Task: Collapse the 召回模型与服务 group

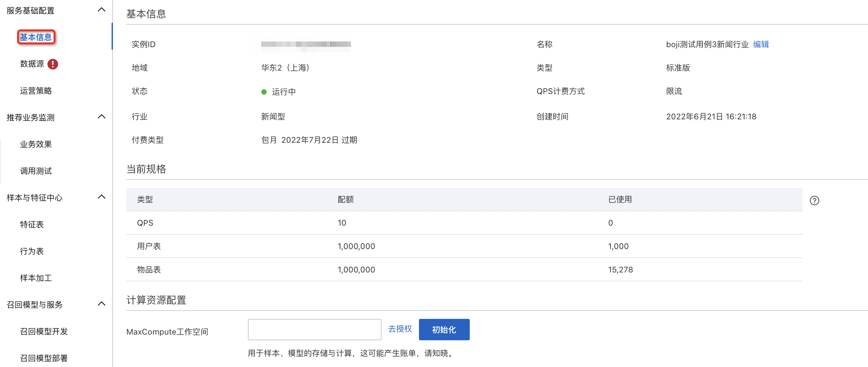Action: coord(101,303)
